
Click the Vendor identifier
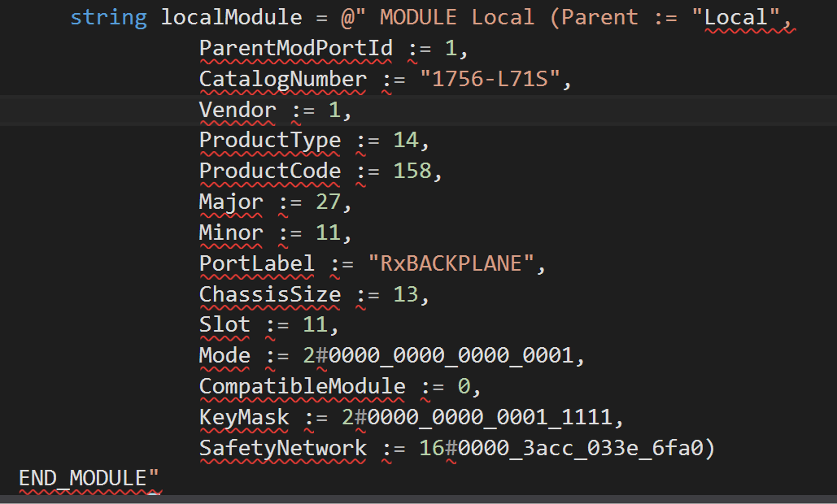click(x=238, y=110)
